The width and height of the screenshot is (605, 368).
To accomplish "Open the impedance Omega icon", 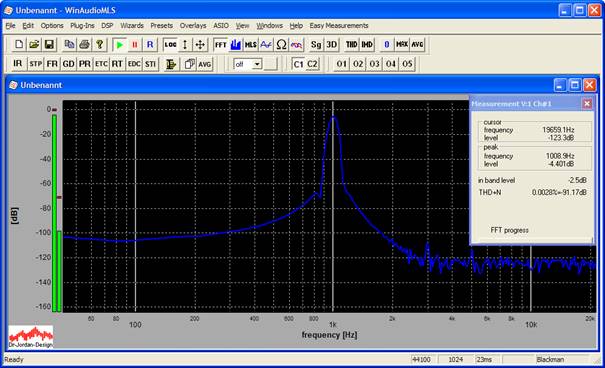I will click(281, 45).
